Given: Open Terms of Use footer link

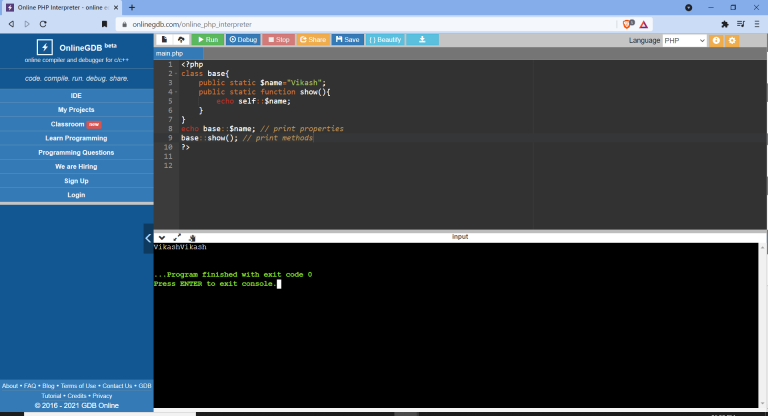Looking at the screenshot, I should coord(78,386).
